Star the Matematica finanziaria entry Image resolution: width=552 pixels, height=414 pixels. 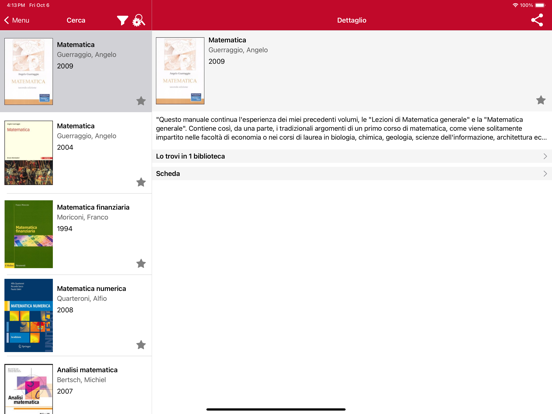(x=141, y=263)
